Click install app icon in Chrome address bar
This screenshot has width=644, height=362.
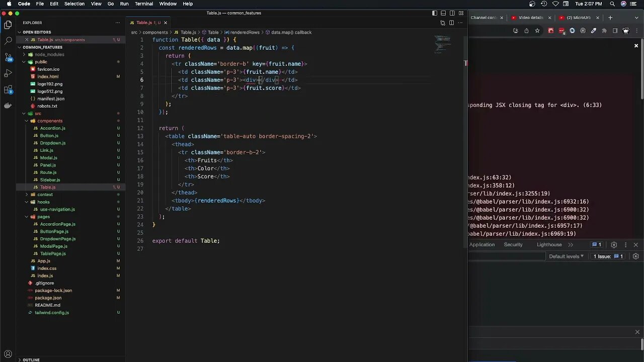click(515, 31)
